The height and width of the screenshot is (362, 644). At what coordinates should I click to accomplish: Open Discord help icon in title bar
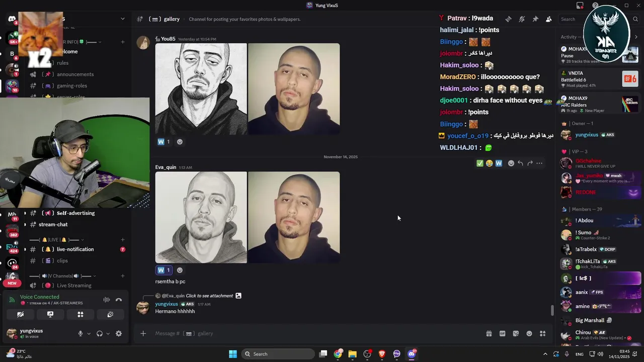595,6
